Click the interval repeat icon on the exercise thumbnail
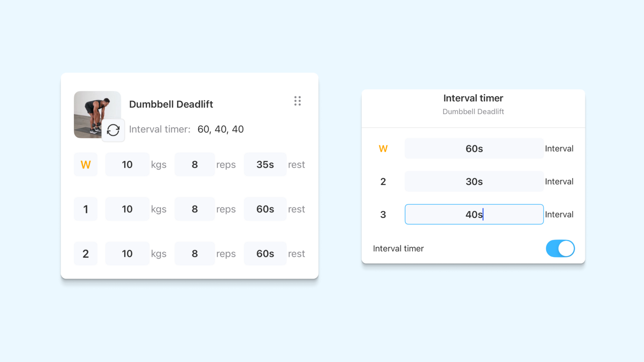Image resolution: width=644 pixels, height=362 pixels. click(x=113, y=130)
